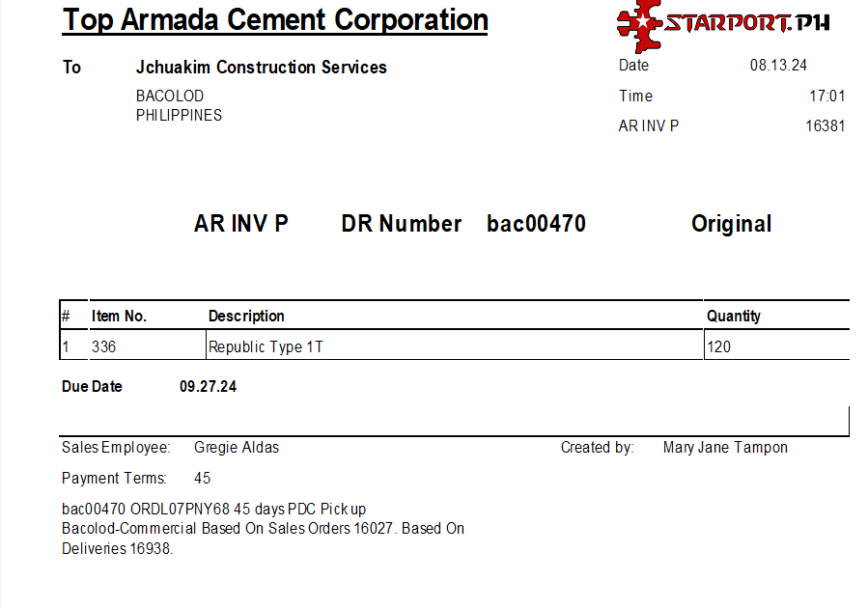Click the Original document label
Image resolution: width=868 pixels, height=608 pixels.
click(x=731, y=224)
